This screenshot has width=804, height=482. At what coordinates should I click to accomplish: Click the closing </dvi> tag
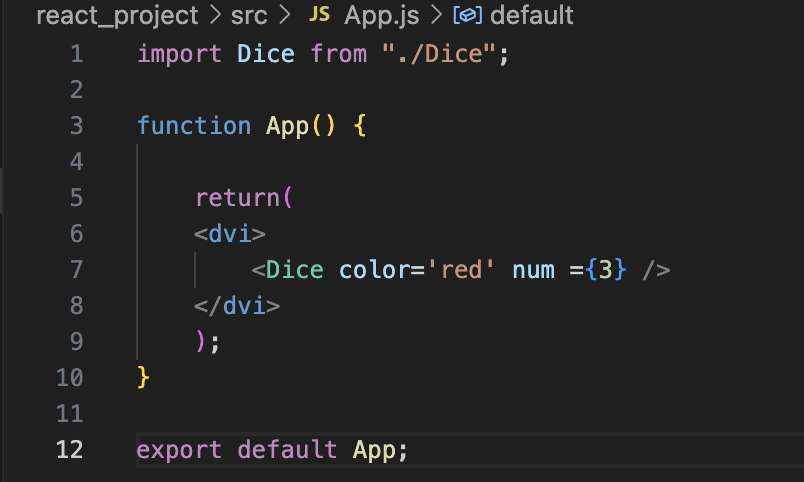(x=237, y=306)
